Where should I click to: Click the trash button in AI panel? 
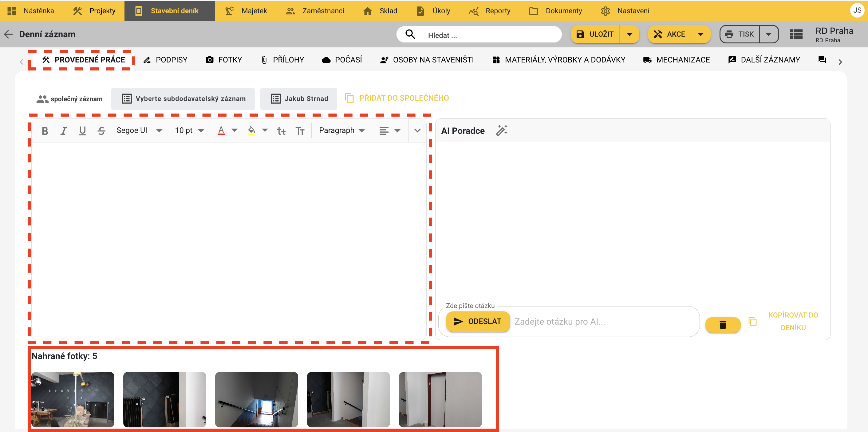pos(722,325)
